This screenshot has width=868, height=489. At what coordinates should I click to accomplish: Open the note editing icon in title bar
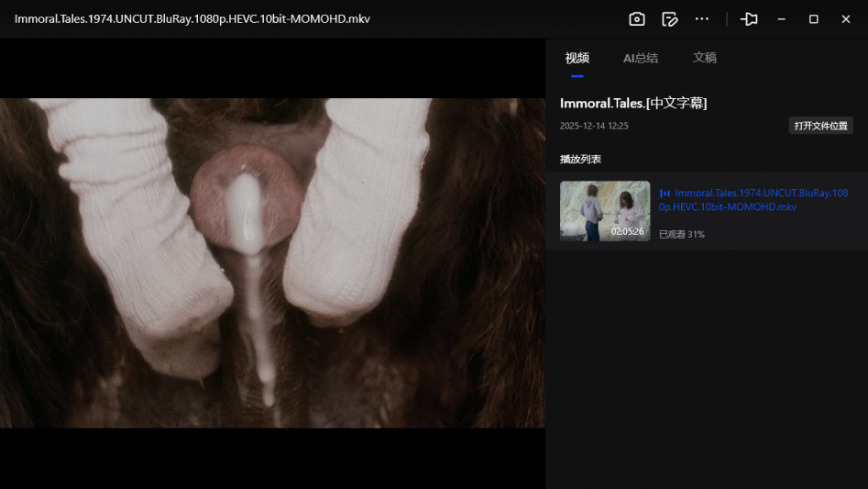(x=670, y=19)
